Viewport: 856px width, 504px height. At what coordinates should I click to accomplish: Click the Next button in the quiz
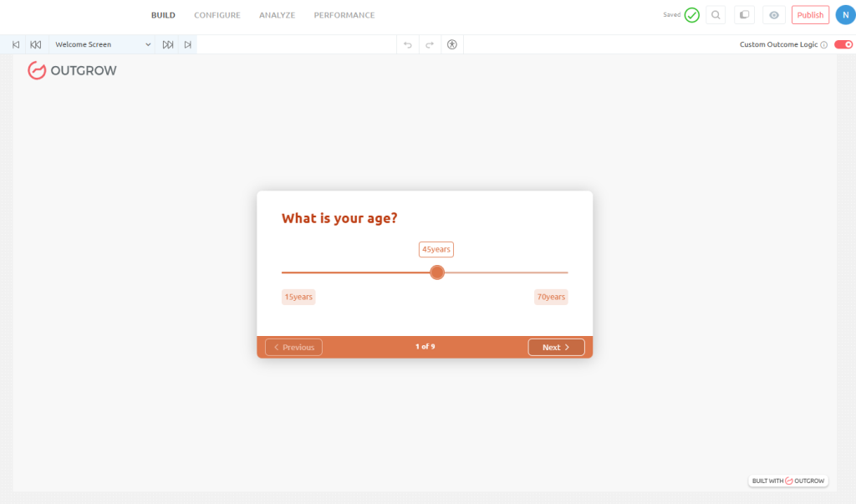[556, 347]
